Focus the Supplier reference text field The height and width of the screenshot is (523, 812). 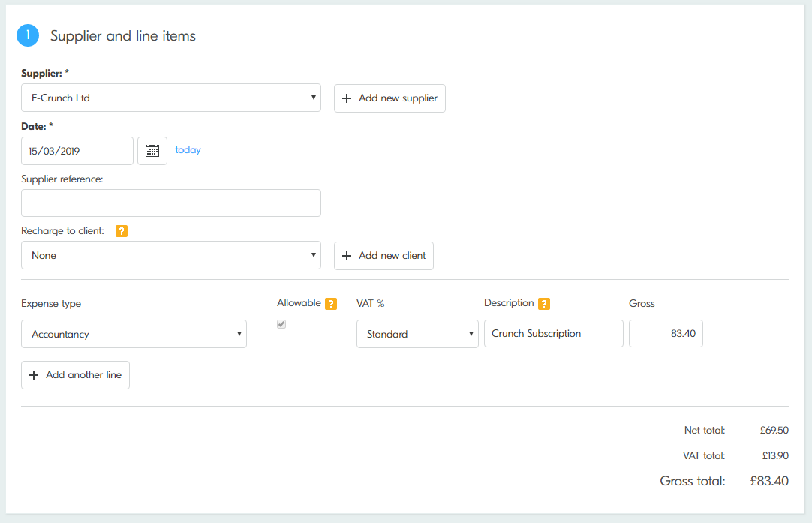(171, 203)
